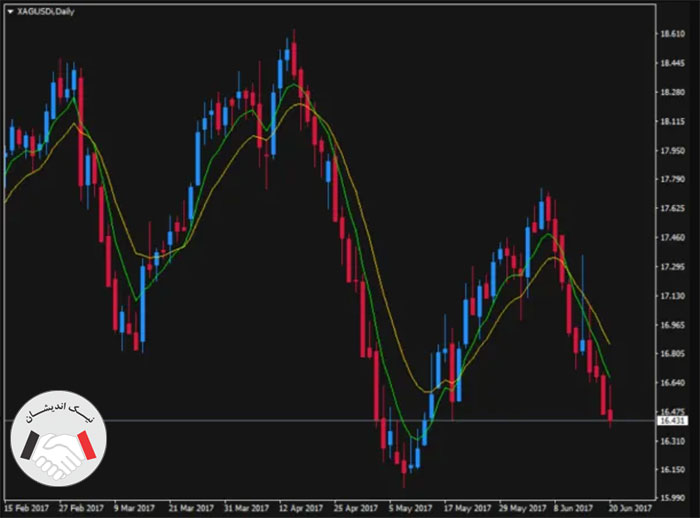
Task: Click the 8 Jun 2017 date label
Action: 574,508
